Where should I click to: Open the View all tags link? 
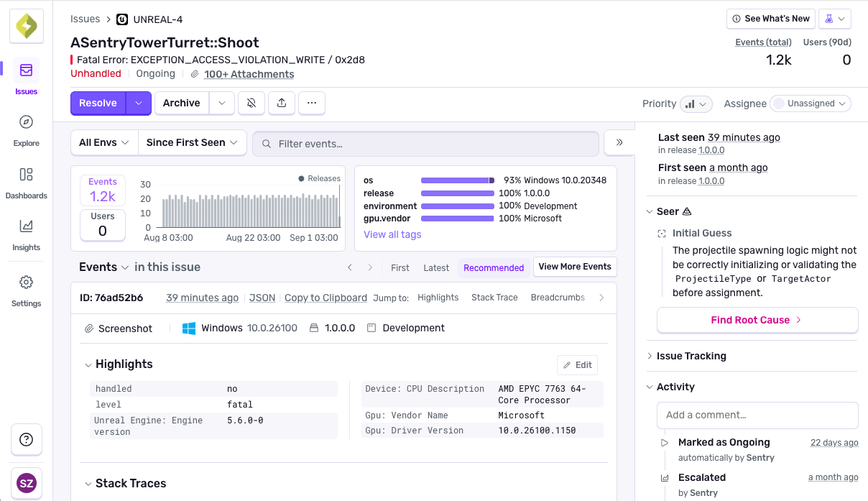[x=392, y=234]
